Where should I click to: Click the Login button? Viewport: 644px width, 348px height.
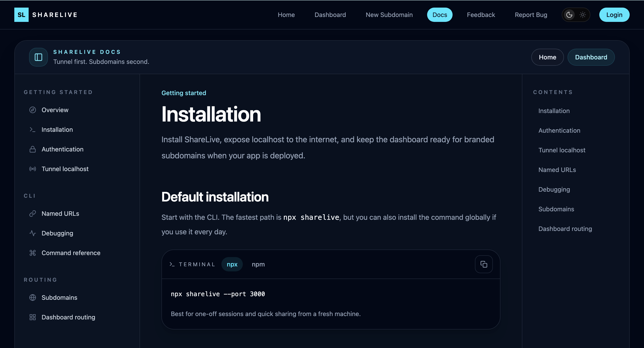coord(614,15)
